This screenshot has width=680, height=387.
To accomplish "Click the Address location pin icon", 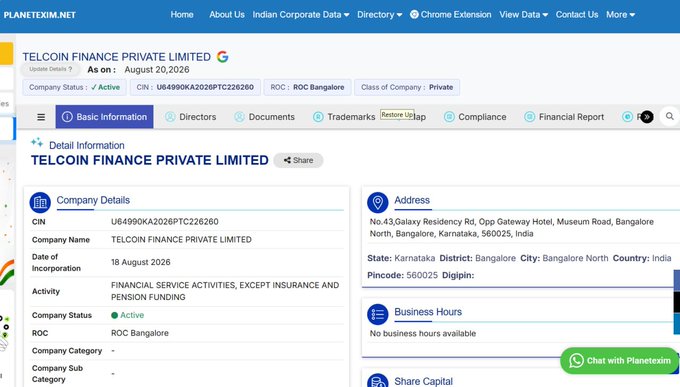I will (x=378, y=202).
